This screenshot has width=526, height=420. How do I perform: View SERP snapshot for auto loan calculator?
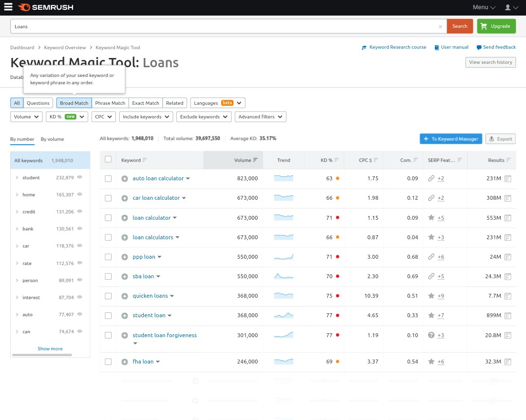pos(508,179)
